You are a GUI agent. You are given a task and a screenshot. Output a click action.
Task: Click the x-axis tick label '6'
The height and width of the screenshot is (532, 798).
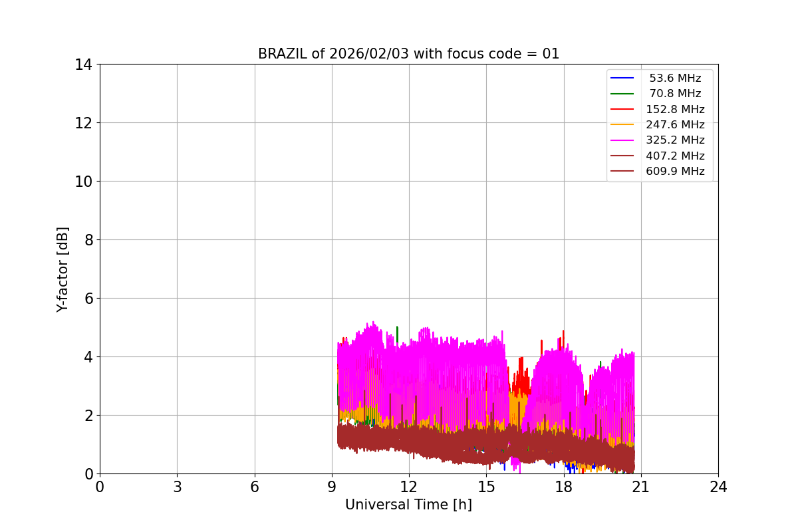[255, 487]
